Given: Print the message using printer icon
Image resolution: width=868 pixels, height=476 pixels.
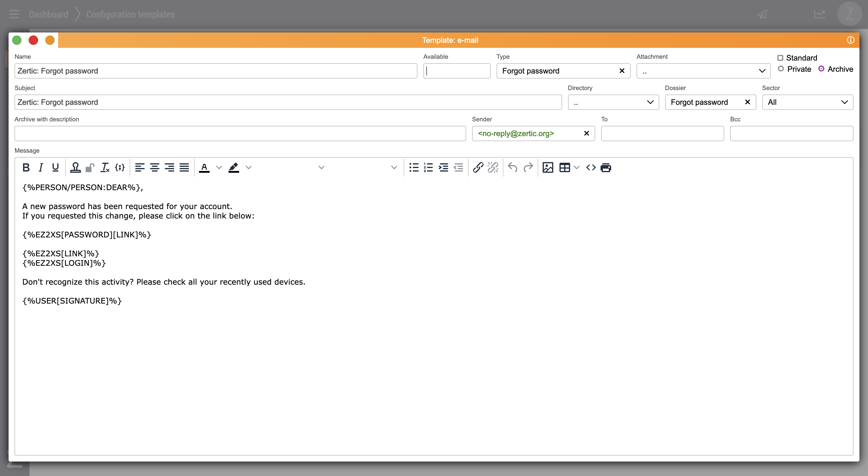Looking at the screenshot, I should pyautogui.click(x=606, y=167).
